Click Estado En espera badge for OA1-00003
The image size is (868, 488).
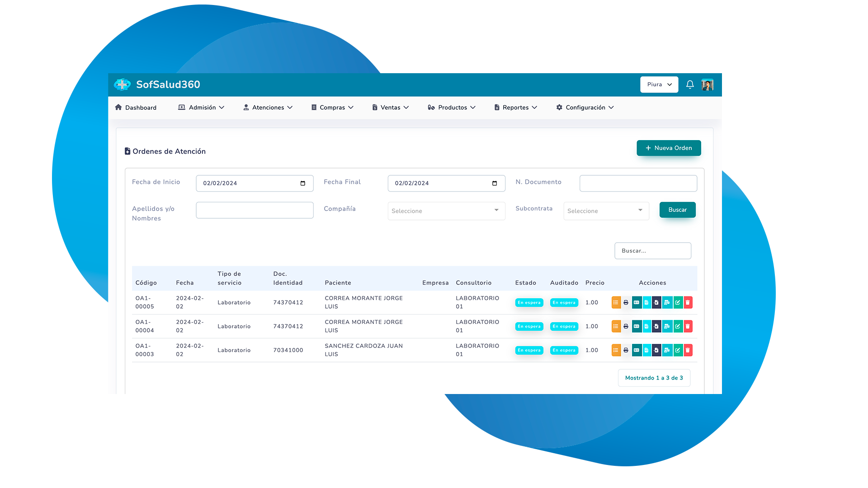pos(529,350)
